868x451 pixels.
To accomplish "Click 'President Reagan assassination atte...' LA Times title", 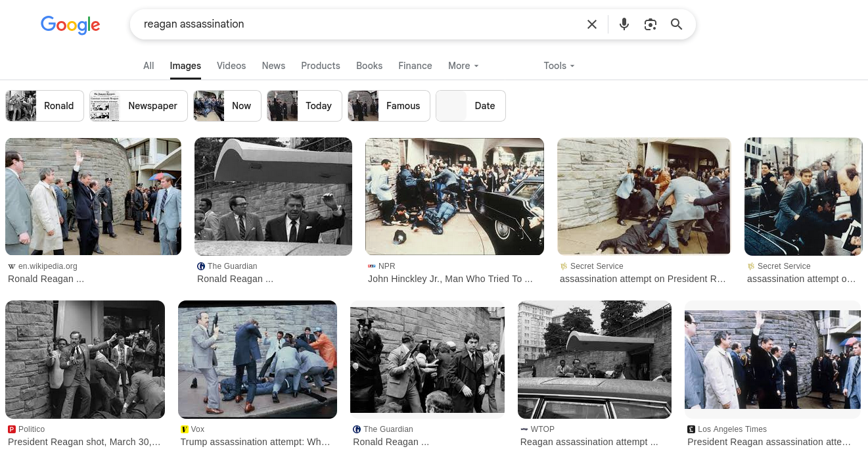I will point(769,442).
